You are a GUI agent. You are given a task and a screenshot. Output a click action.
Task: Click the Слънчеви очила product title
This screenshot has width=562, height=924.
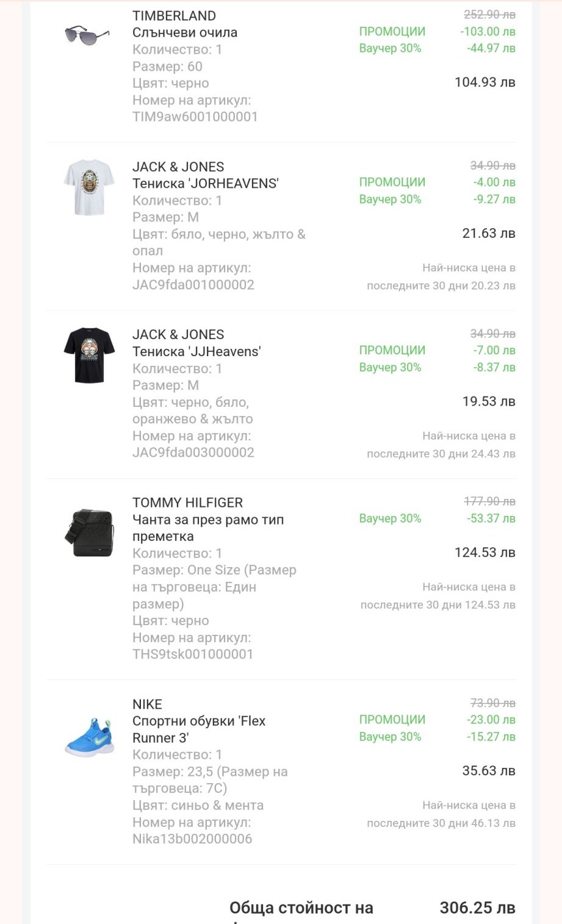pos(185,32)
